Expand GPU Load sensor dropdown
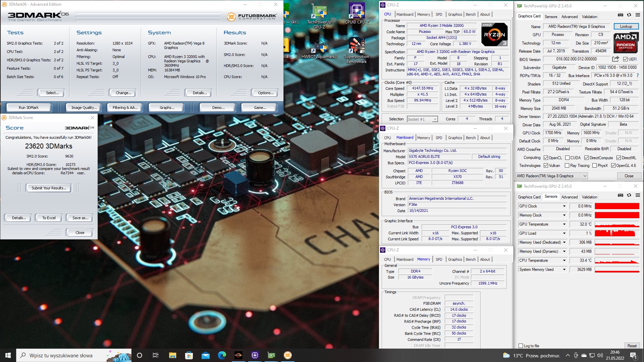644x362 pixels. point(564,233)
